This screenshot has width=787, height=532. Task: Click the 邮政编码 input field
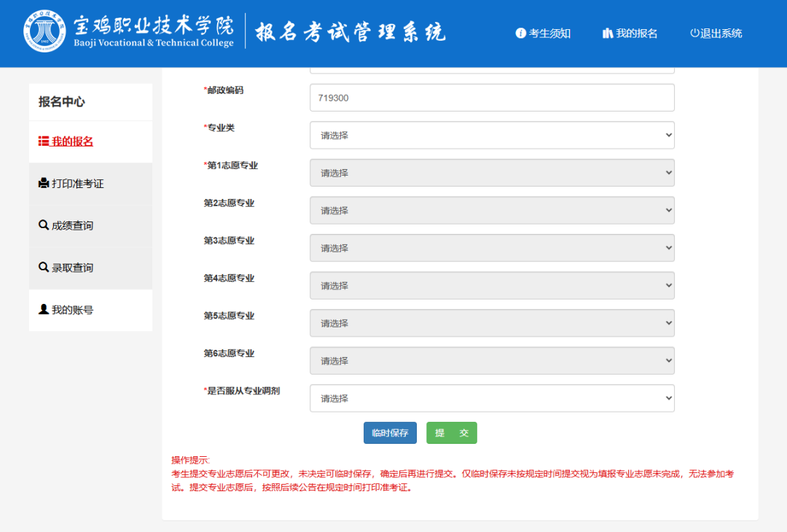tap(492, 98)
